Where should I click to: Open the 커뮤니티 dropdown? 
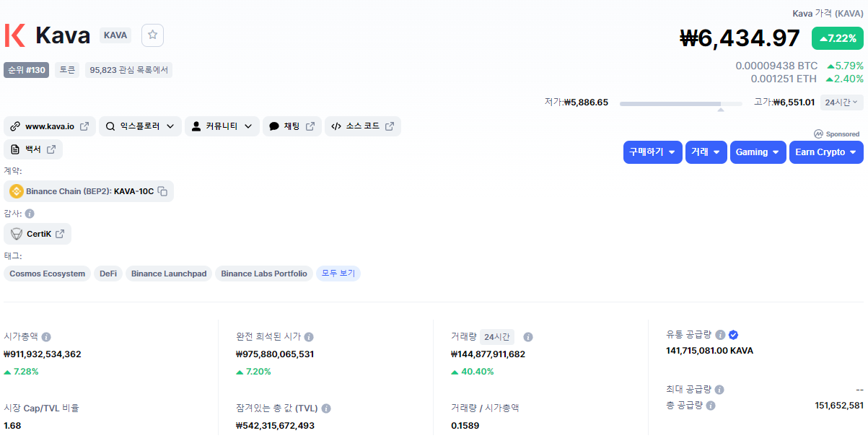click(x=222, y=126)
